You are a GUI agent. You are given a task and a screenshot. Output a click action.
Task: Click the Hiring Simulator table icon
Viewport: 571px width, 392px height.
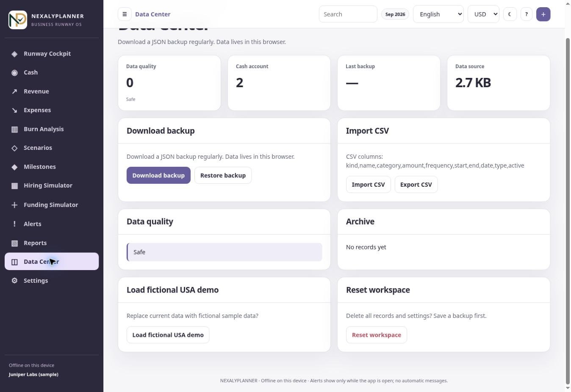[x=14, y=185]
